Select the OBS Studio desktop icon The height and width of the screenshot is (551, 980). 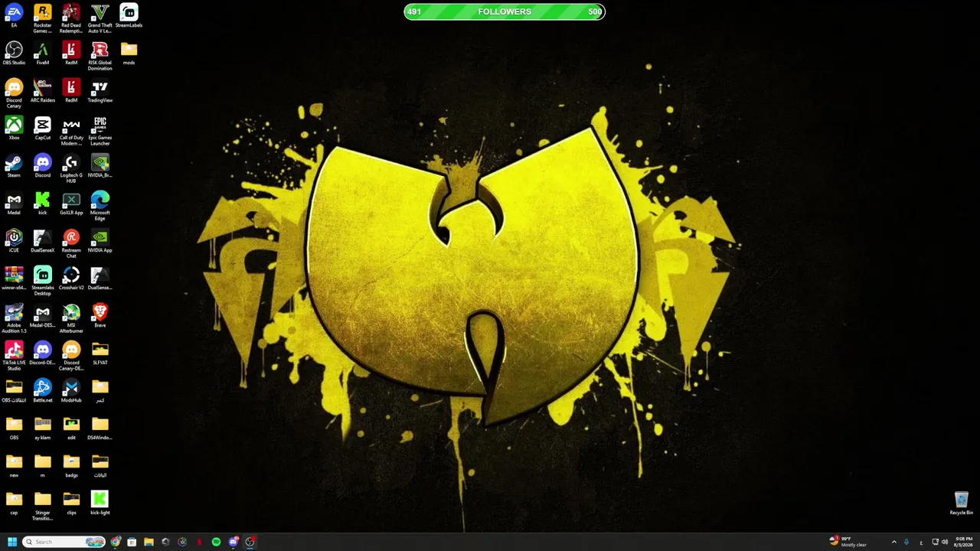tap(14, 54)
